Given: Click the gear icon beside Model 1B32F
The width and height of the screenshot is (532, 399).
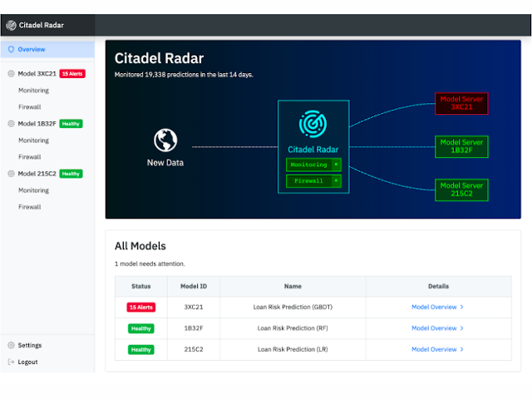Looking at the screenshot, I should (x=11, y=124).
